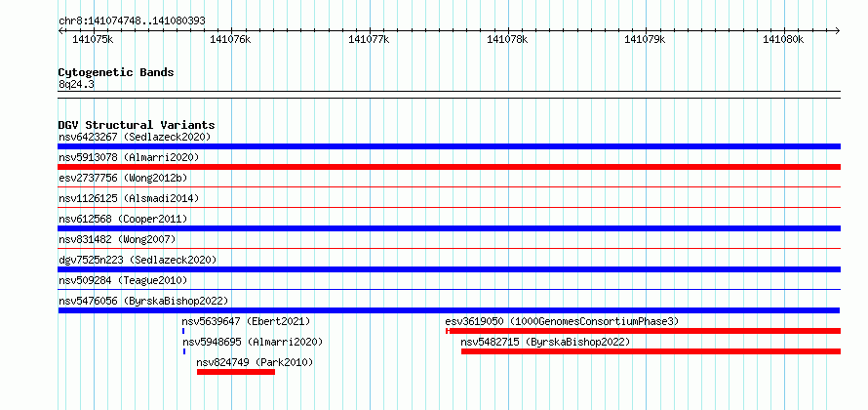Click the 141077k ruler tick label

click(x=369, y=39)
